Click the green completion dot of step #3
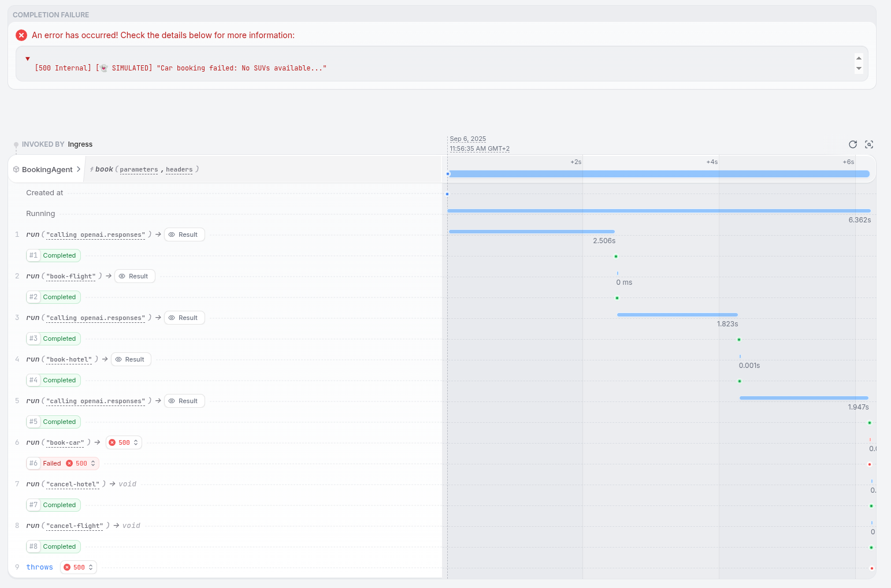This screenshot has height=588, width=891. (x=739, y=340)
